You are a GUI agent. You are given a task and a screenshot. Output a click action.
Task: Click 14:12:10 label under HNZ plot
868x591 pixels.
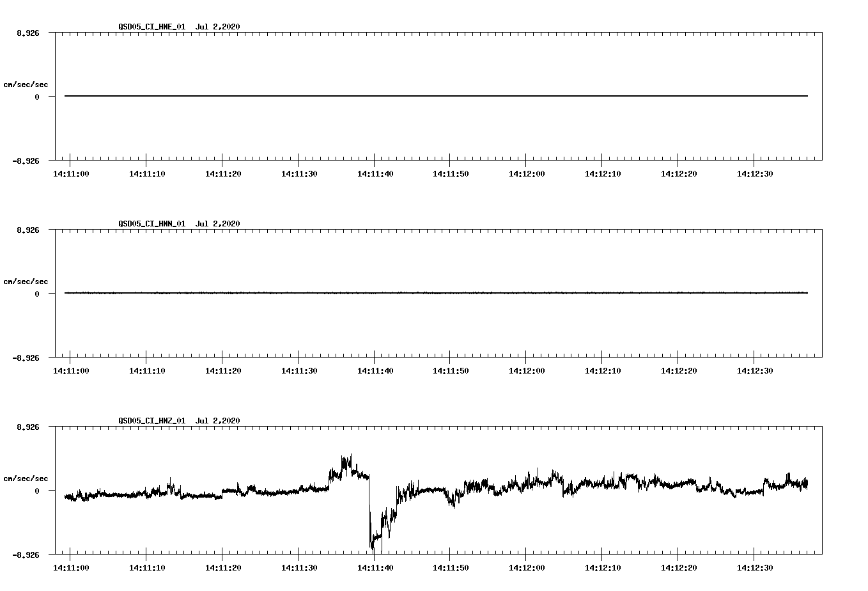603,568
